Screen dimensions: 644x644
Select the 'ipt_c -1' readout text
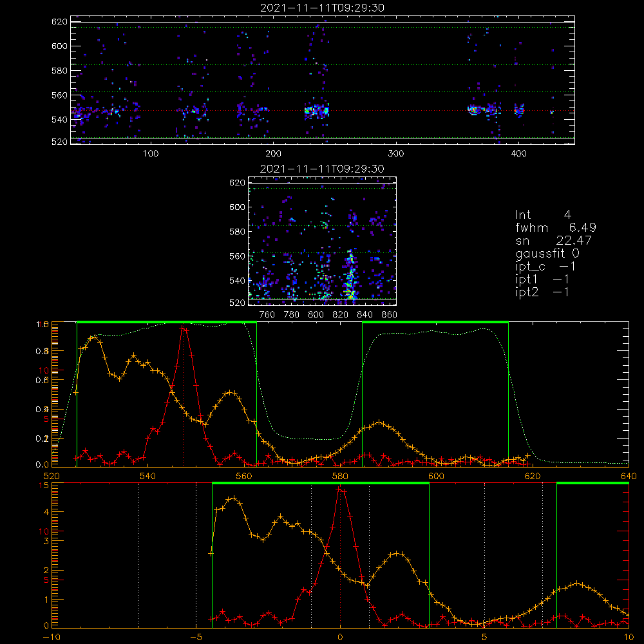(545, 267)
